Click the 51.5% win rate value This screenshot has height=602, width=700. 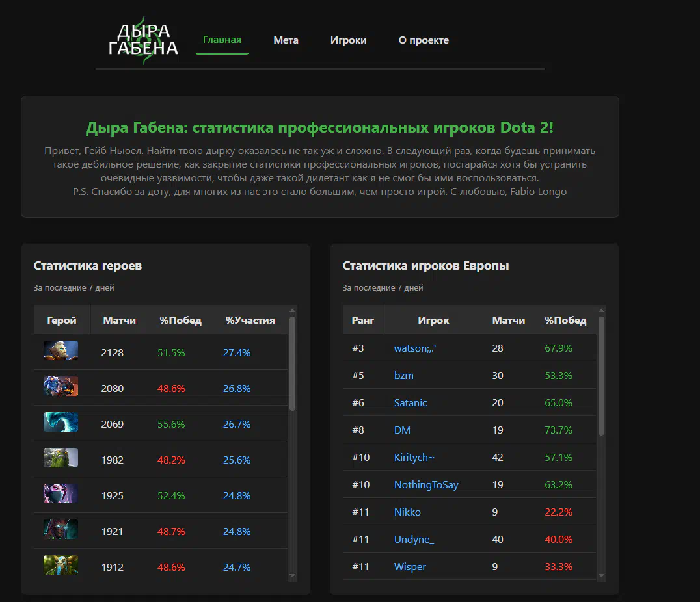pos(171,352)
